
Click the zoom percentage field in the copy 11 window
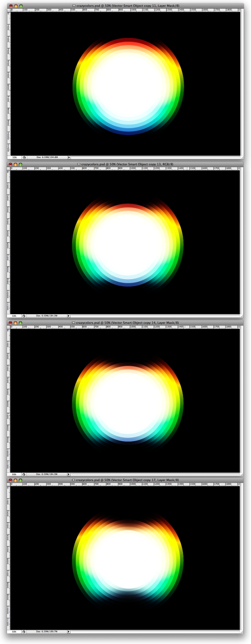(x=14, y=157)
